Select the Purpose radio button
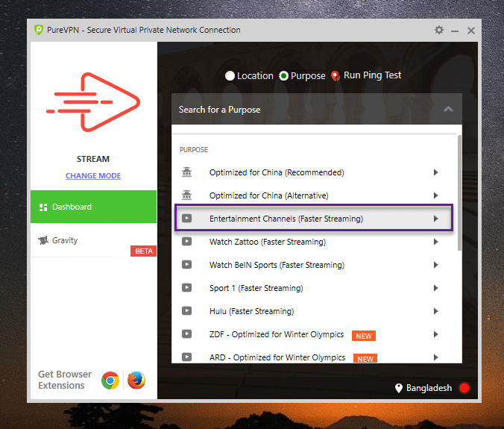The width and height of the screenshot is (504, 429). (283, 76)
